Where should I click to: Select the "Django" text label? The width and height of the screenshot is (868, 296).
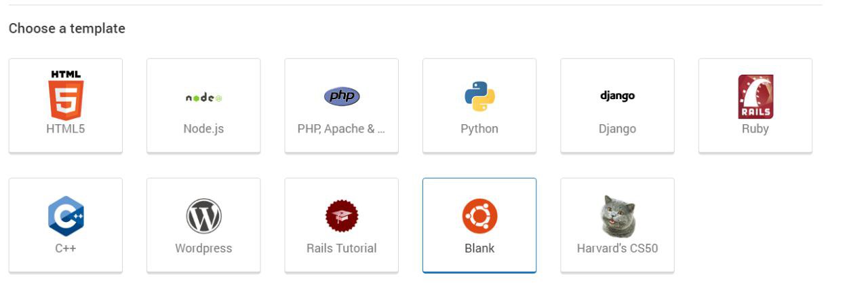coord(617,129)
